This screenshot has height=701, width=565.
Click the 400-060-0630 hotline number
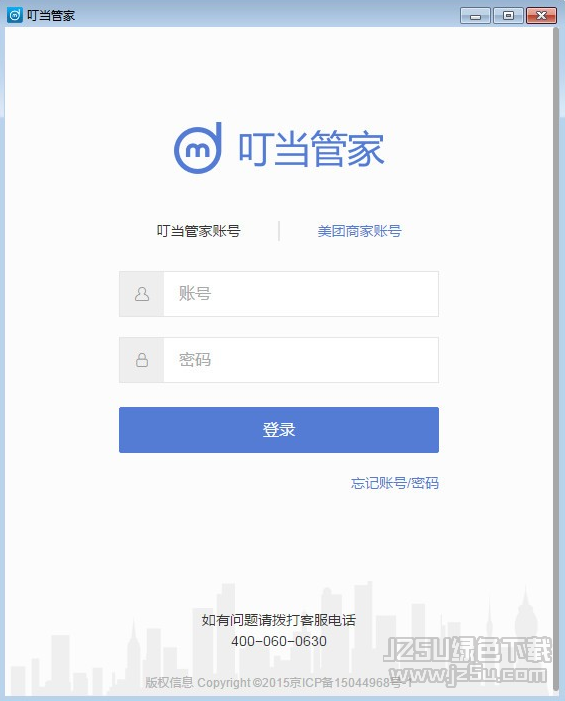tap(279, 641)
